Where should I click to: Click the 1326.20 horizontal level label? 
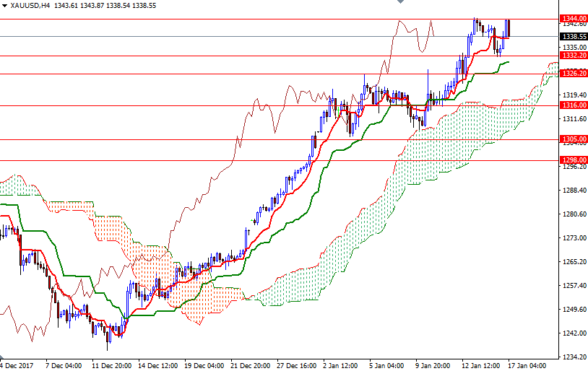point(573,74)
